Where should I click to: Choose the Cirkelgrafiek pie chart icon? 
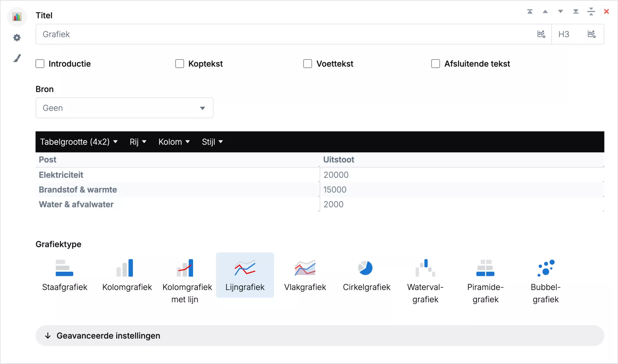pyautogui.click(x=366, y=268)
